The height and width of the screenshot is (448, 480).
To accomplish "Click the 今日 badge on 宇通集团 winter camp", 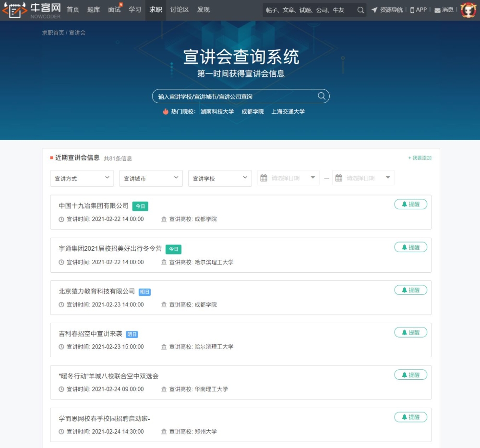I will 174,249.
